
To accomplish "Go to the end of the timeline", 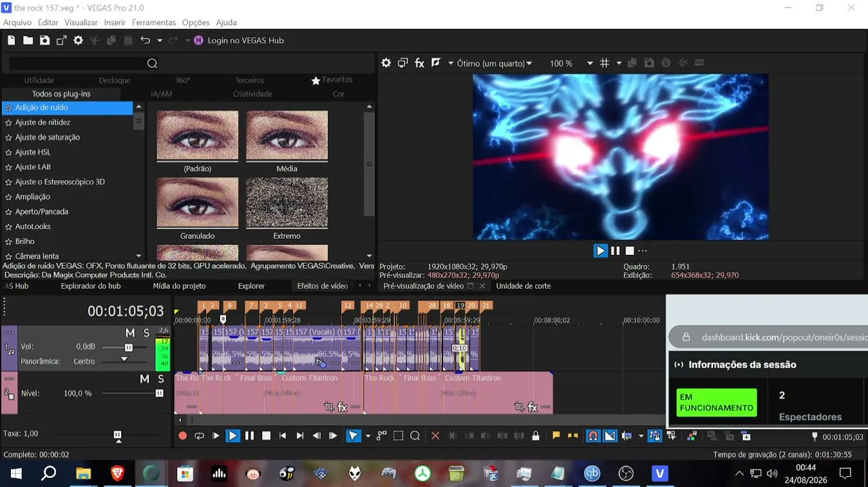I will tap(300, 436).
